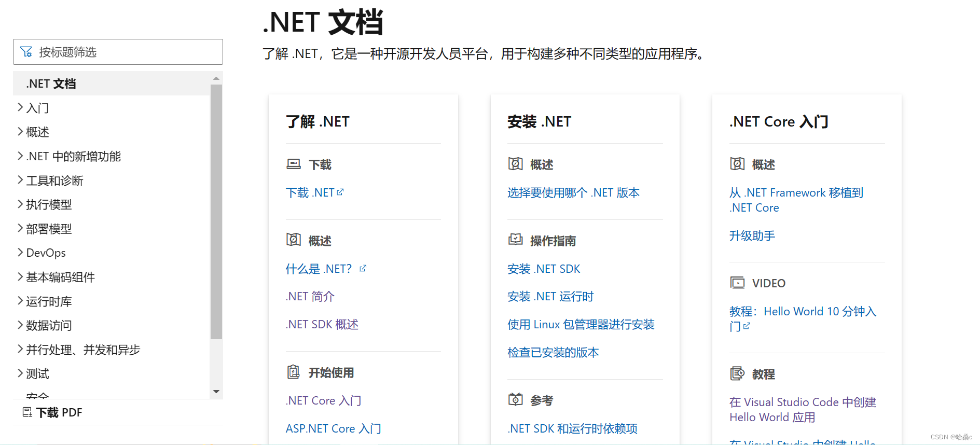This screenshot has height=445, width=980.
Task: Expand the 运行时库 node
Action: 20,301
